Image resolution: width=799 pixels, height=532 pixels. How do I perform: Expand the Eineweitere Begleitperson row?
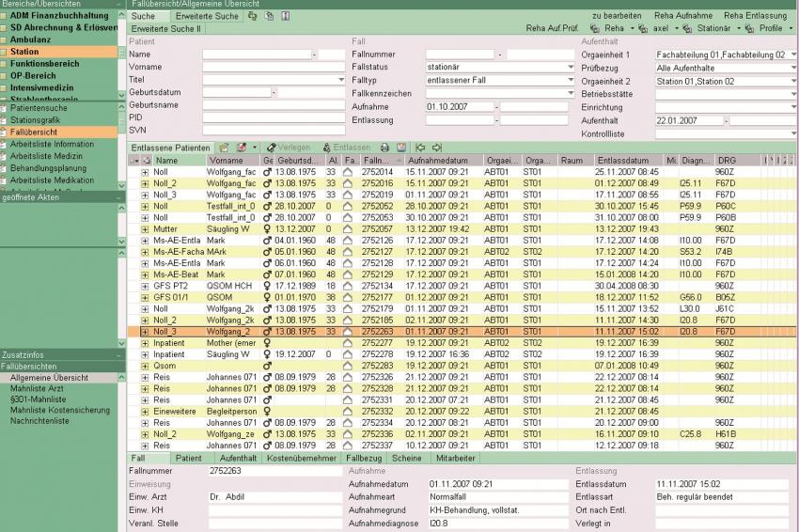coord(145,412)
